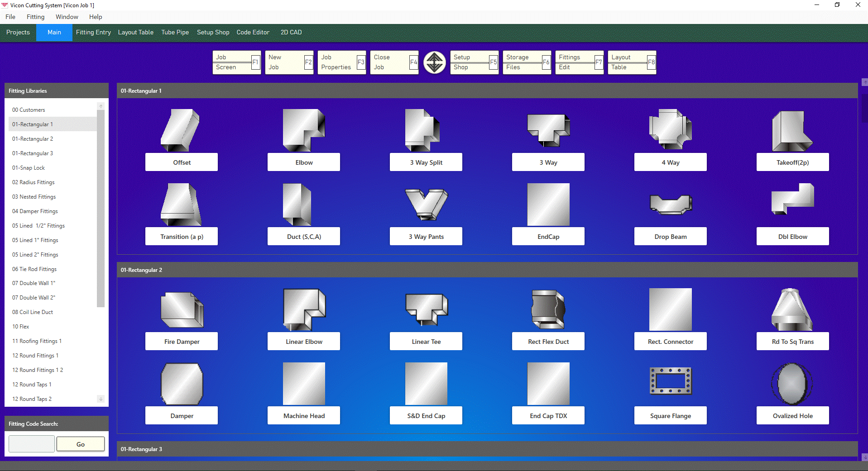The height and width of the screenshot is (471, 868).
Task: Open the Fire Damper fitting
Action: click(181, 309)
